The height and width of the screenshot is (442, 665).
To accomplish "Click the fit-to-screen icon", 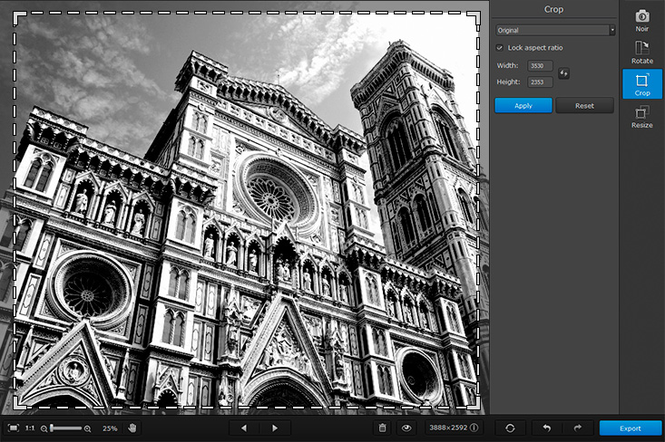I will (14, 428).
